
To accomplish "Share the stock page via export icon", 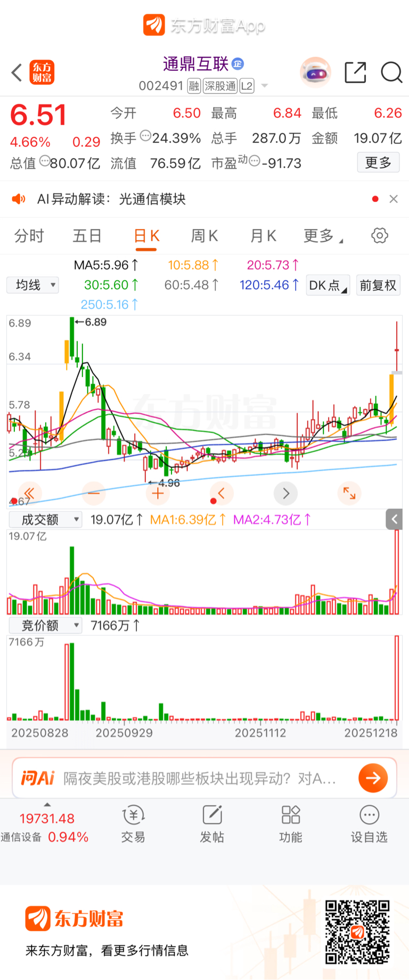I will [355, 72].
